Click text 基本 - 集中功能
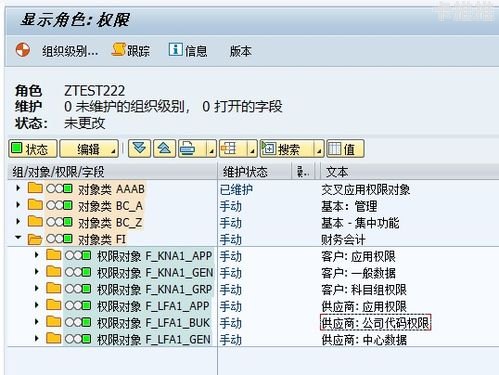 [x=360, y=223]
